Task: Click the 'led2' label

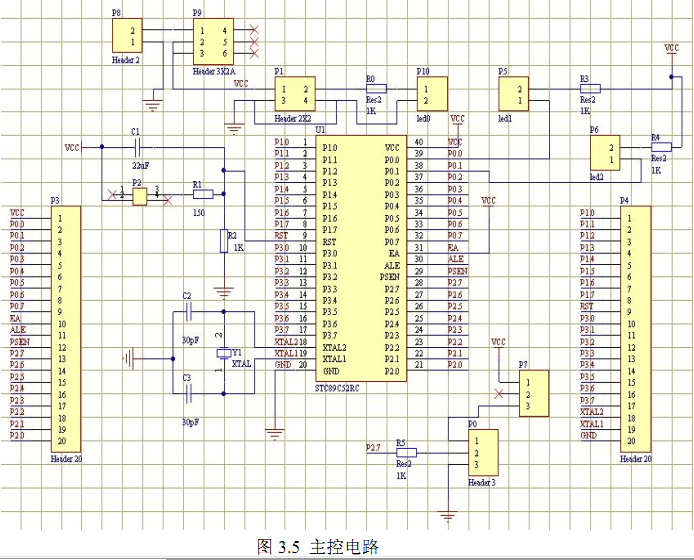Action: 597,177
